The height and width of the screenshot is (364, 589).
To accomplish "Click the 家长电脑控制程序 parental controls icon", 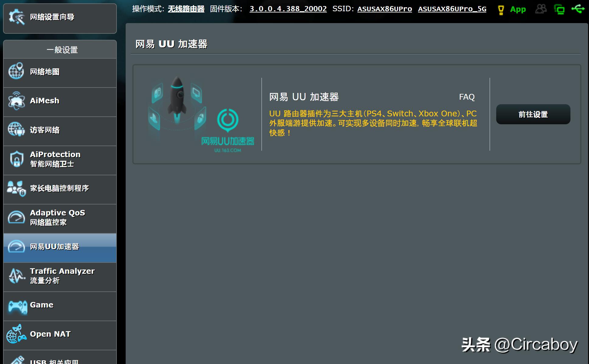I will pos(16,187).
